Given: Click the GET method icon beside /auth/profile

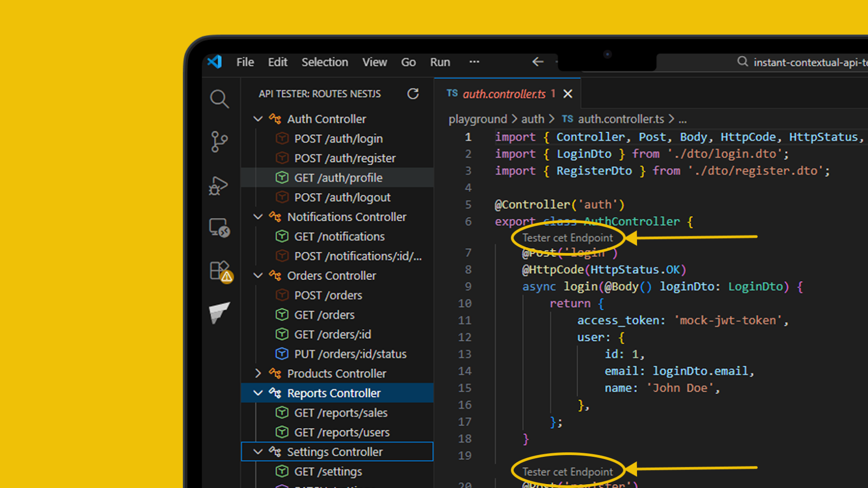Looking at the screenshot, I should 282,178.
